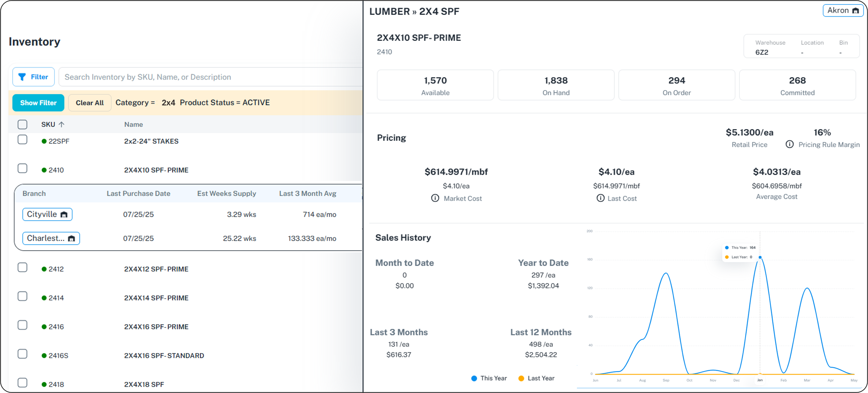
Task: Click the Jan data point on chart
Action: coord(760,257)
